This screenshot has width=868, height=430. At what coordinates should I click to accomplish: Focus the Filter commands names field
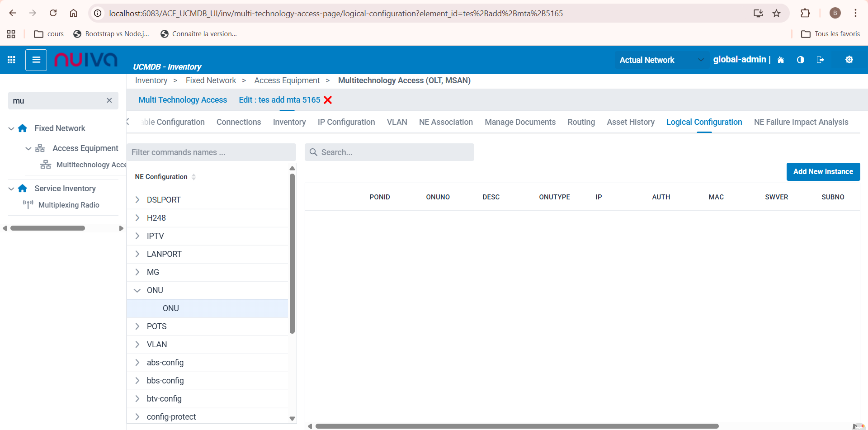click(x=211, y=152)
